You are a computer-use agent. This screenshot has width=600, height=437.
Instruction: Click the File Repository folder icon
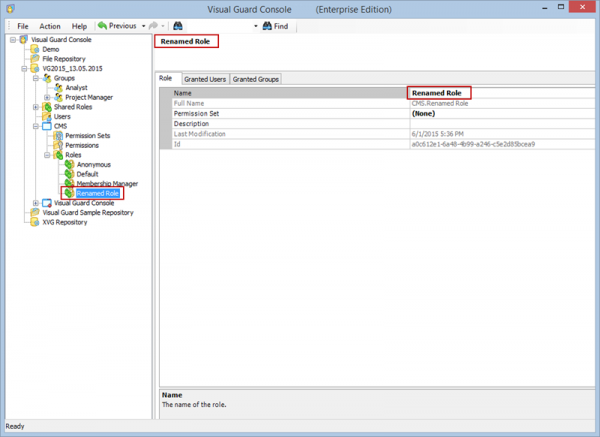click(x=35, y=59)
